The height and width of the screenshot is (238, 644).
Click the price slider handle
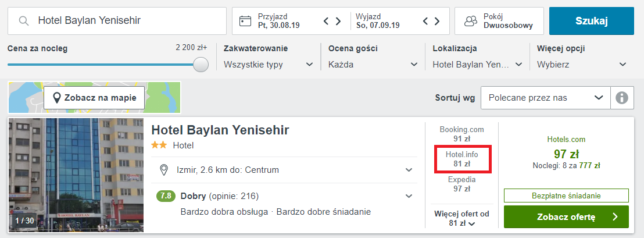[201, 65]
